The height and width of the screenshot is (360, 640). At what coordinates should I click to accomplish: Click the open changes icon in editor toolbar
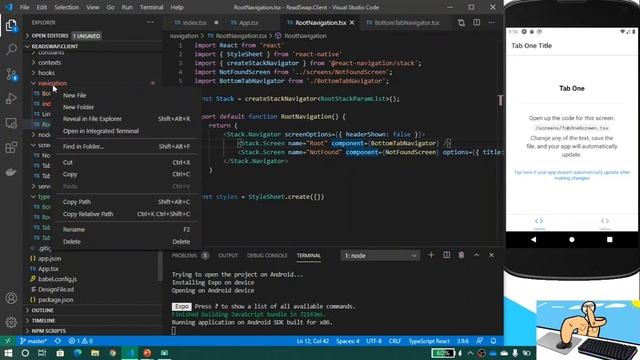click(461, 23)
